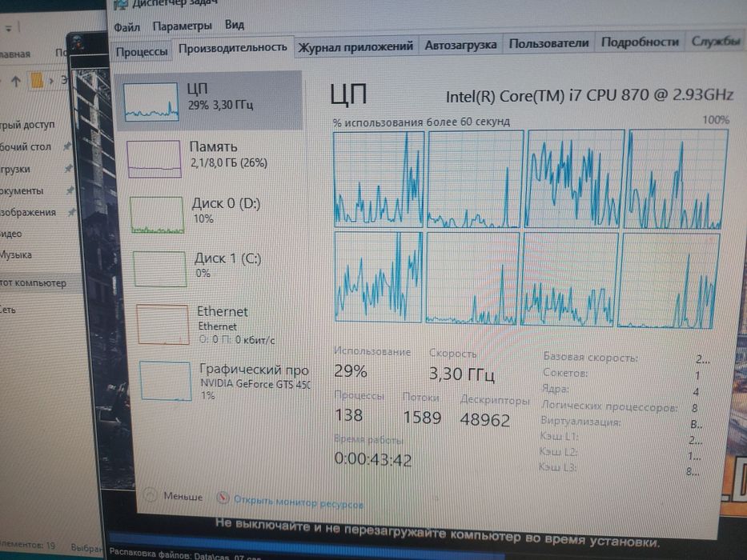Open the Параметры menu
This screenshot has width=747, height=560.
click(182, 26)
